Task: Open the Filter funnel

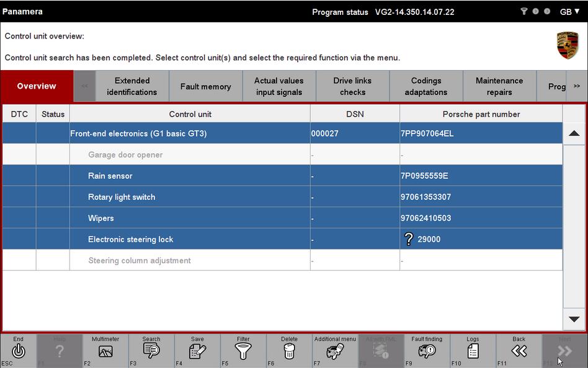Action: pyautogui.click(x=243, y=351)
